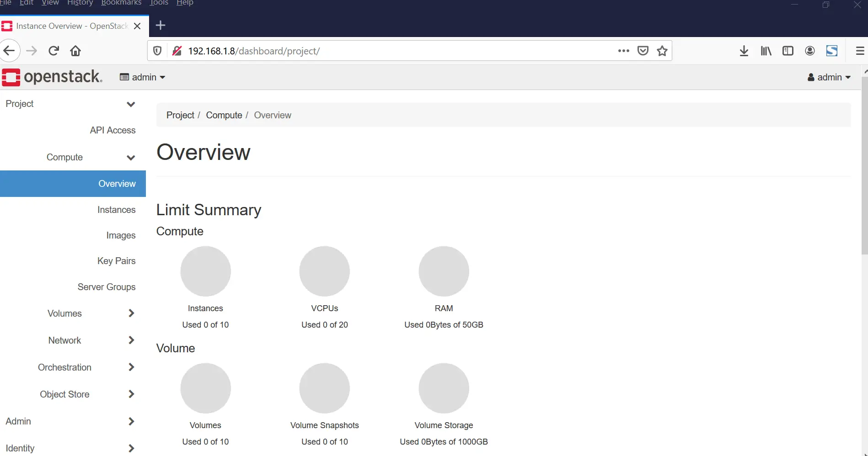Collapse the Project sidebar section
The height and width of the screenshot is (456, 868).
coord(73,104)
